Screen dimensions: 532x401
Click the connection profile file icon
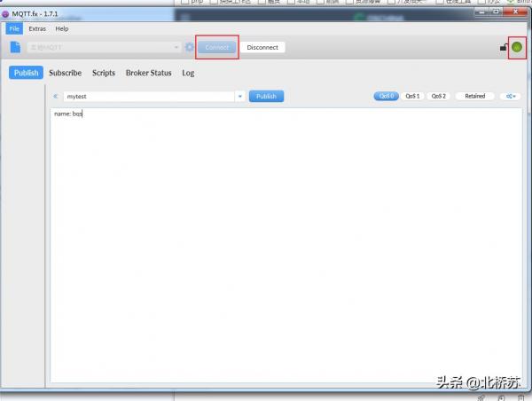pos(15,47)
